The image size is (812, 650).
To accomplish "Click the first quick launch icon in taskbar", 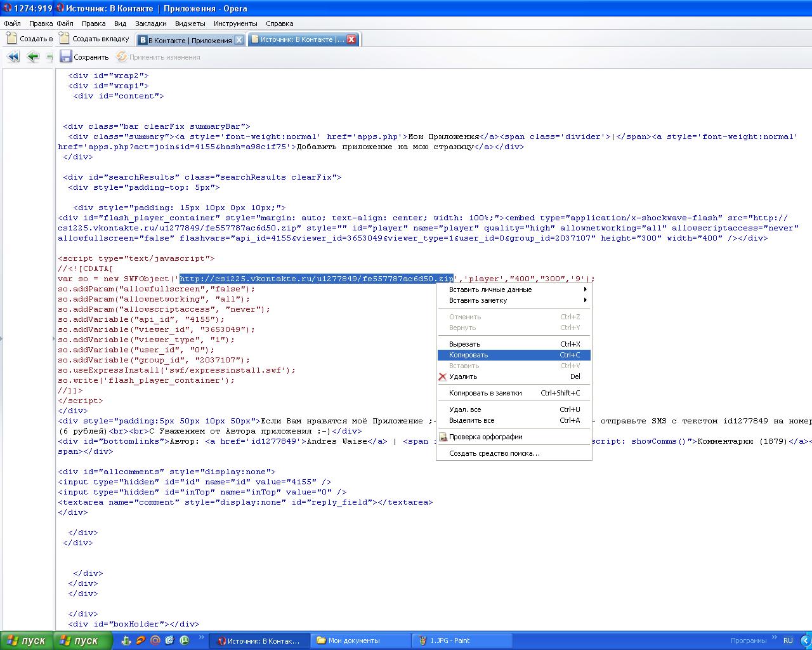I will pyautogui.click(x=126, y=640).
